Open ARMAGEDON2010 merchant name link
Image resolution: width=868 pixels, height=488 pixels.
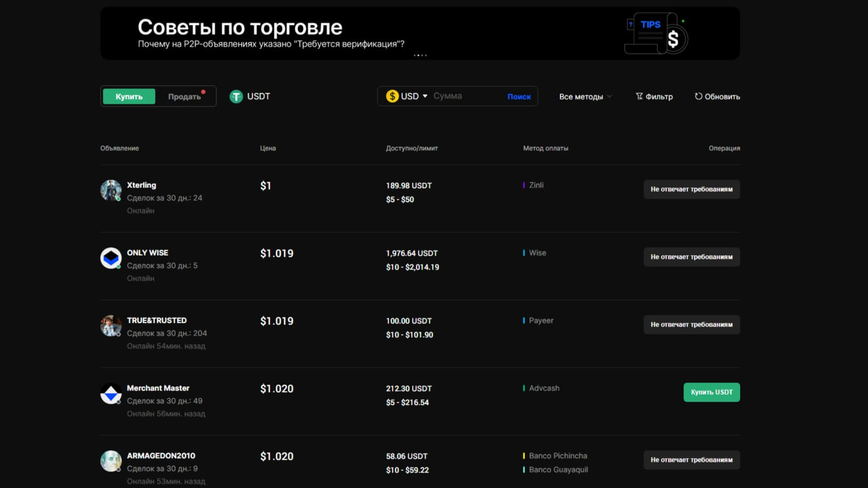click(x=161, y=456)
